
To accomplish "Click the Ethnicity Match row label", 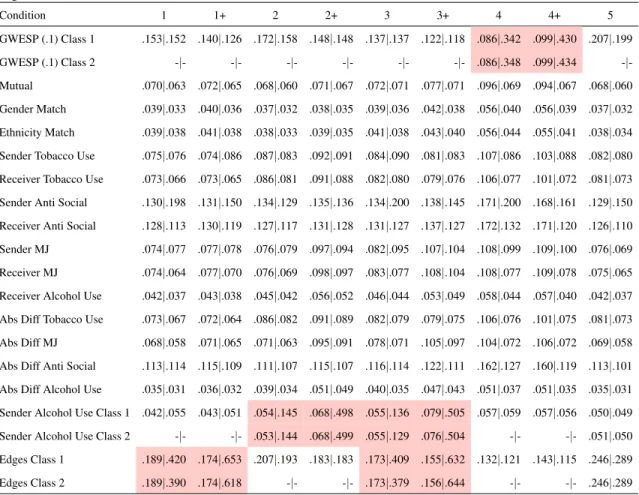I will [37, 132].
